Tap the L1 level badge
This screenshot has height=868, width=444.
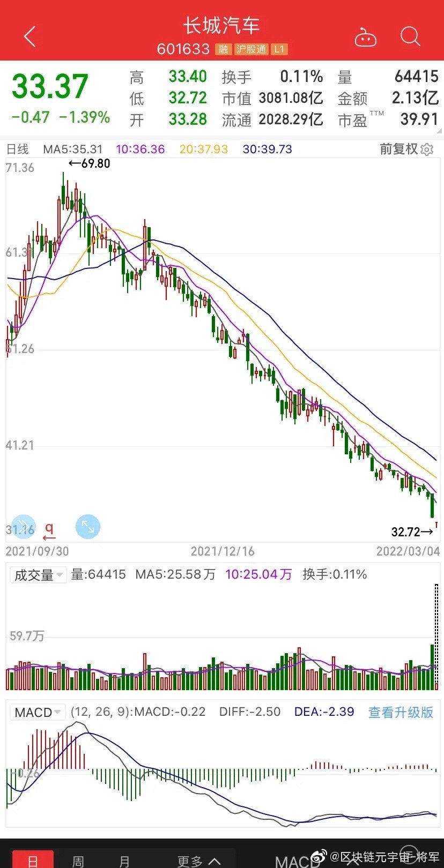pos(279,49)
